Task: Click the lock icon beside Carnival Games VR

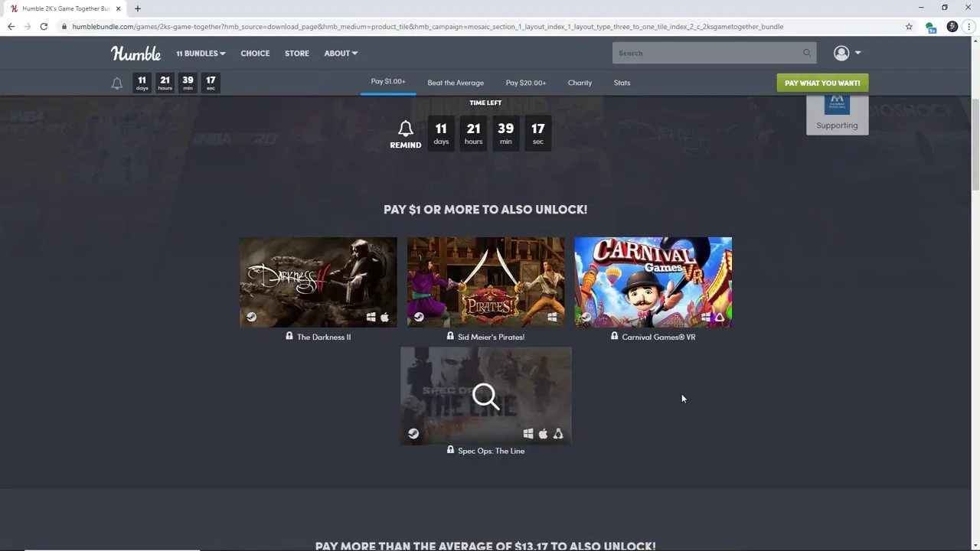Action: pos(615,336)
